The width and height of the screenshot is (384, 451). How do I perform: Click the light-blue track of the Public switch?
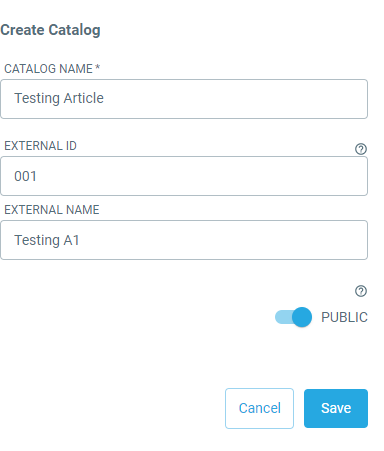(283, 317)
